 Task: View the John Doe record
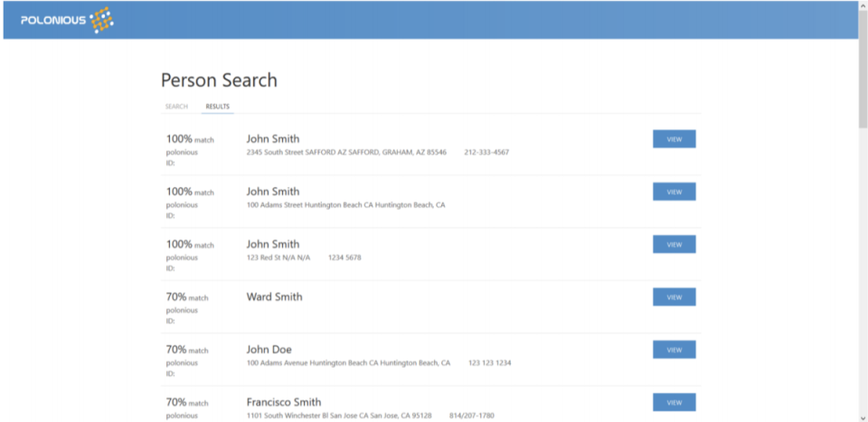(x=674, y=350)
